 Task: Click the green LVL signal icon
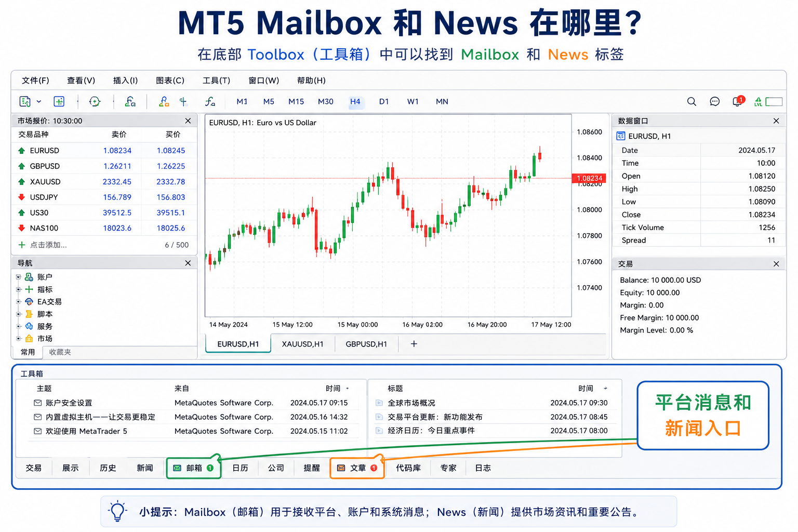pos(759,102)
